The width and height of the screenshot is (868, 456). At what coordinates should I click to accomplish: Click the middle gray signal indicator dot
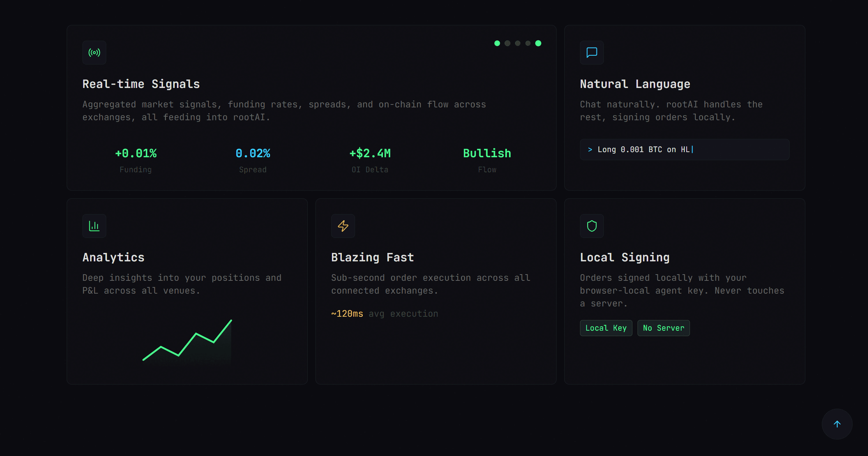(x=518, y=43)
